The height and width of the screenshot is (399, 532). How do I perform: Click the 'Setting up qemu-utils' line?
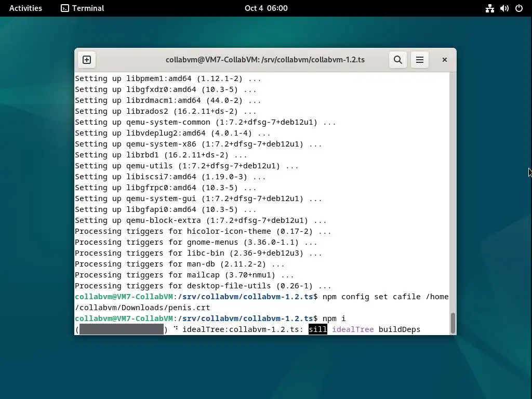[x=187, y=166]
